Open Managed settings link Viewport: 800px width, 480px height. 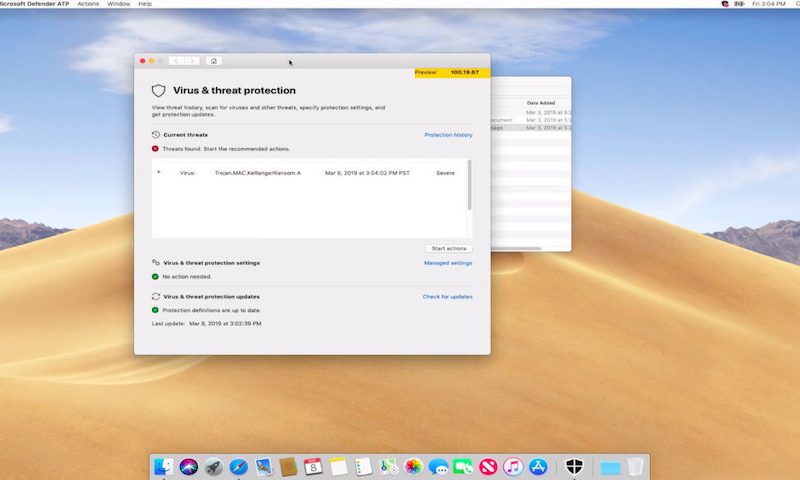click(x=448, y=263)
